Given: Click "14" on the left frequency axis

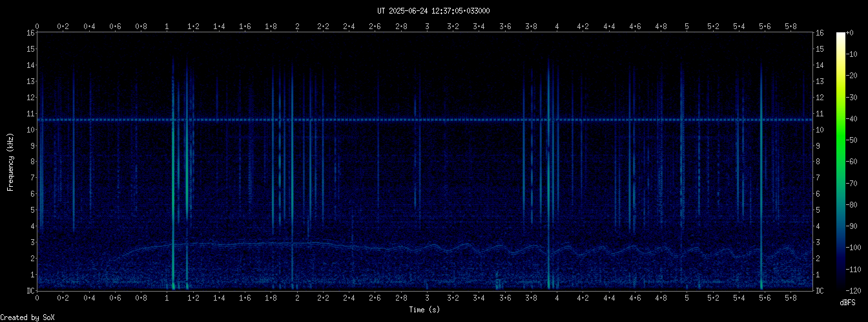Looking at the screenshot, I should pos(30,65).
